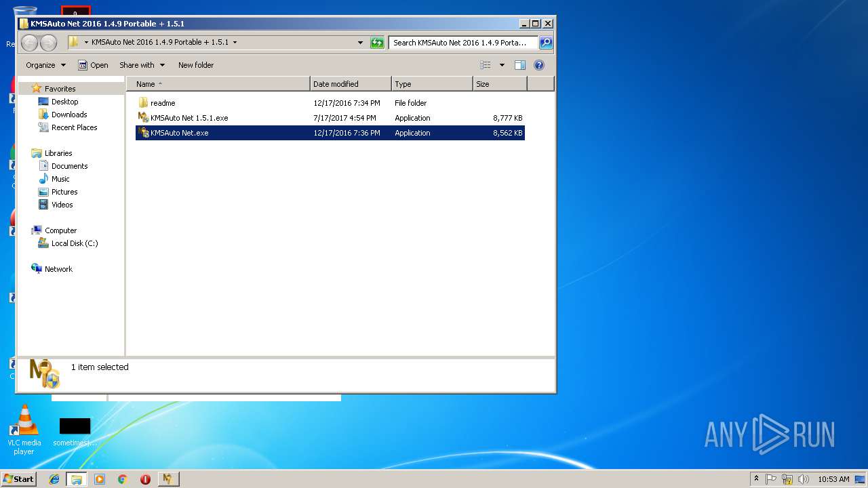Expand the address bar history dropdown

pos(360,43)
